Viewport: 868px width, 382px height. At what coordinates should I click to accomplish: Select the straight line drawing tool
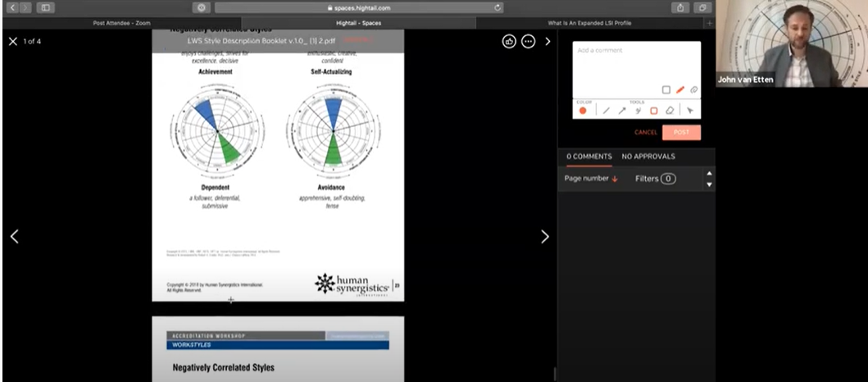click(607, 111)
